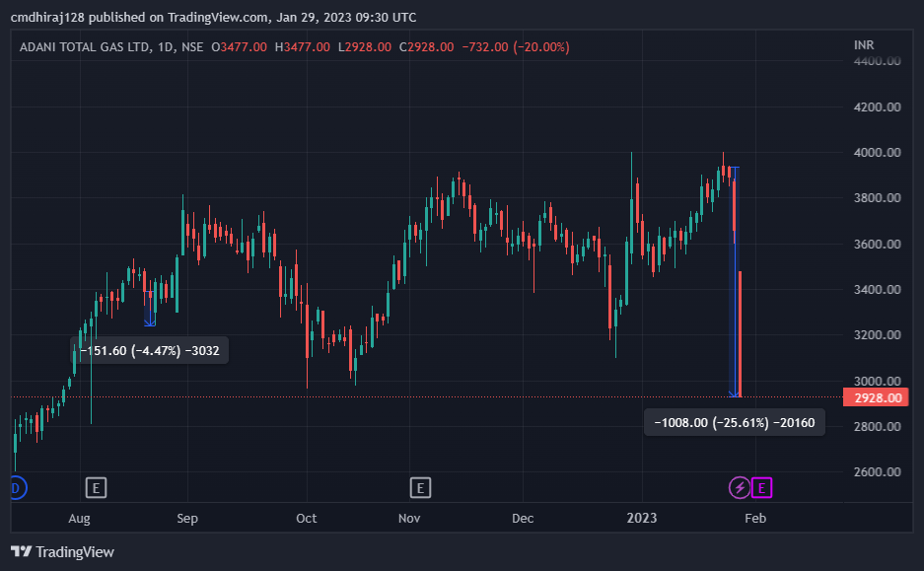This screenshot has height=571, width=924.
Task: Click the Aug label on time axis
Action: 79,518
